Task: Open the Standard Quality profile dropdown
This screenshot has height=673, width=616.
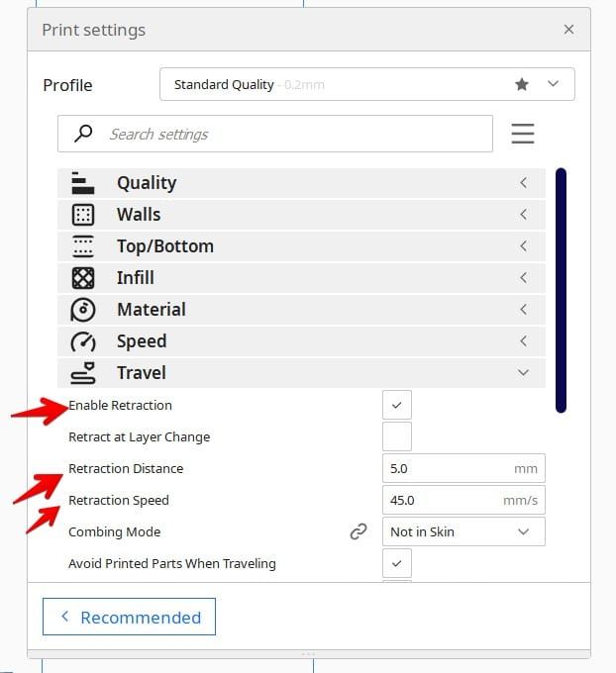Action: point(366,85)
